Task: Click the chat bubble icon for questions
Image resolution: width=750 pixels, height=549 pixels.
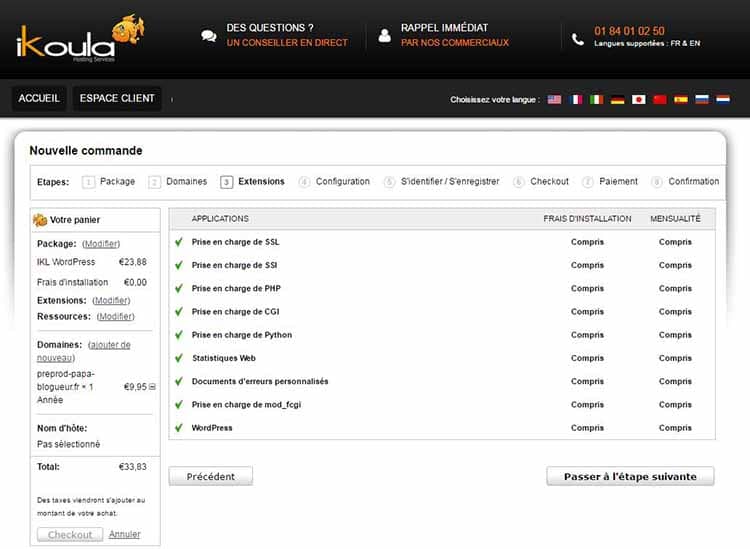Action: point(208,36)
